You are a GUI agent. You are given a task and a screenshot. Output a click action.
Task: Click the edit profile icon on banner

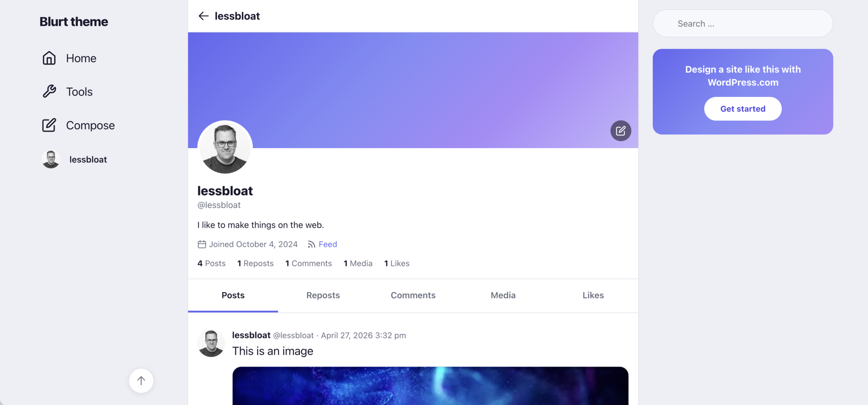click(620, 130)
